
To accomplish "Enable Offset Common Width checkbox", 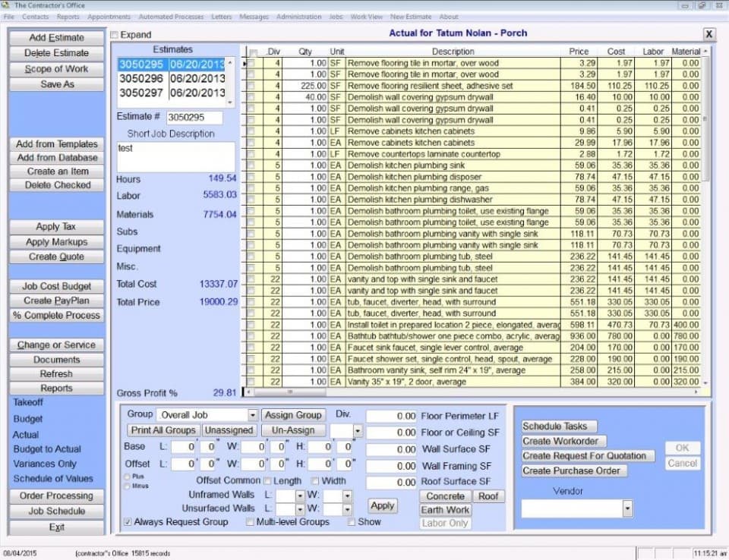I will click(x=315, y=480).
